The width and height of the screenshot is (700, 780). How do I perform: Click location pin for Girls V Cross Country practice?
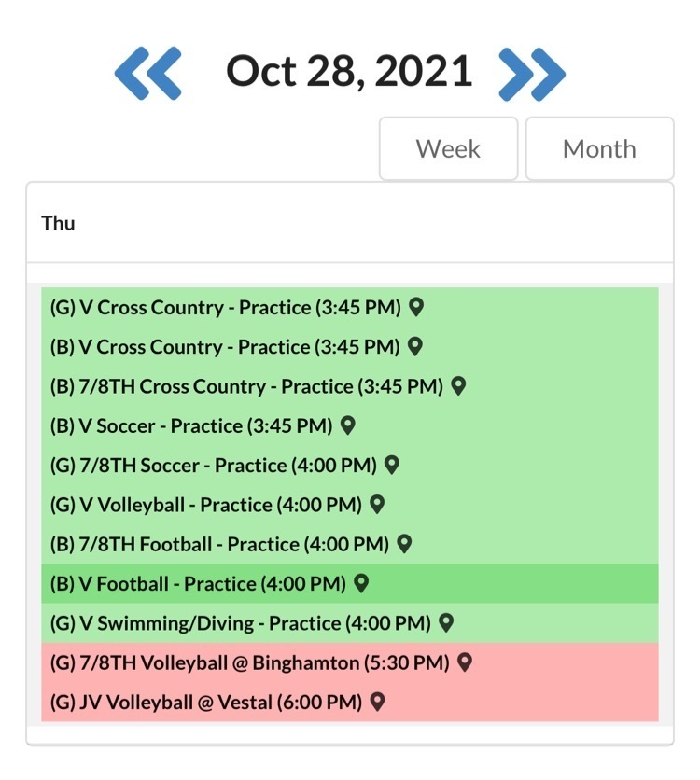(416, 306)
